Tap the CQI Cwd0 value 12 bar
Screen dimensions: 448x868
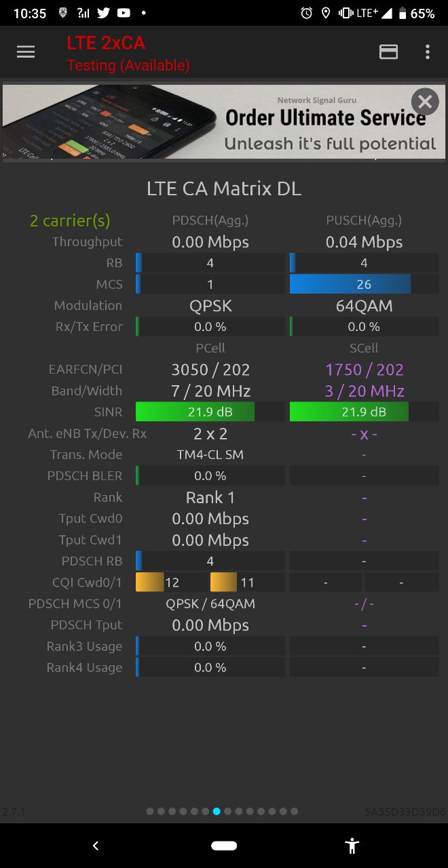point(172,583)
